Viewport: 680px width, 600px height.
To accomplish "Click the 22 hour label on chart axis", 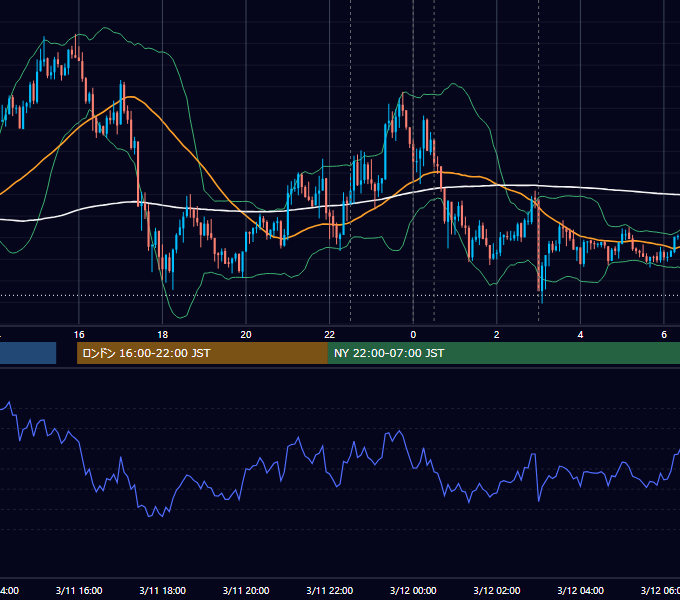I will [x=330, y=335].
